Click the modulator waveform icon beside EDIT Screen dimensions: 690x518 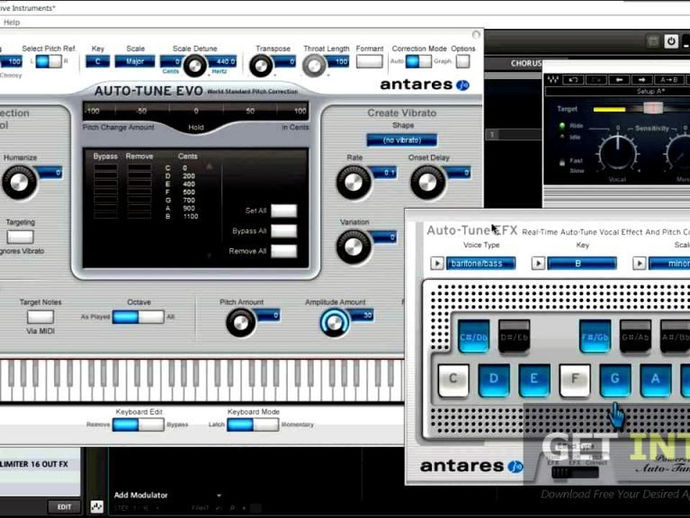97,507
